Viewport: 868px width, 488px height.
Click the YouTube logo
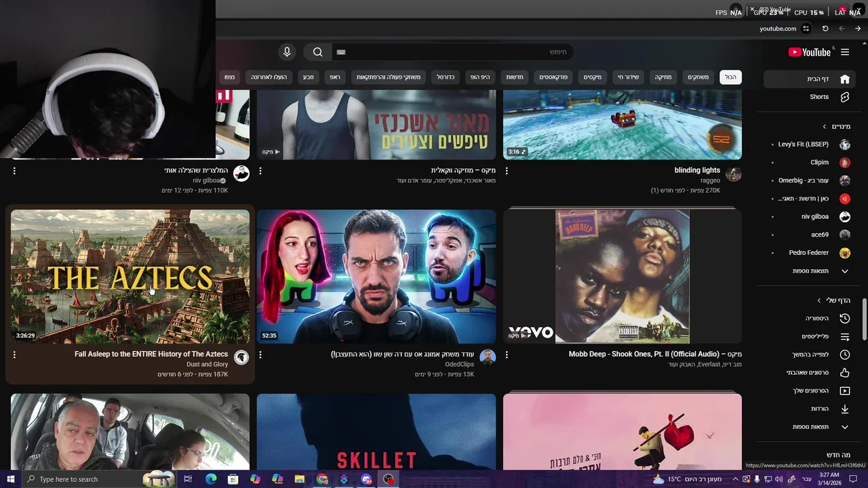810,52
